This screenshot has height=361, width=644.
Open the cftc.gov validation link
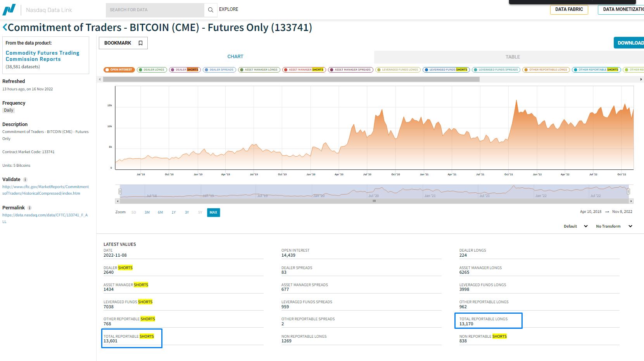(x=45, y=190)
